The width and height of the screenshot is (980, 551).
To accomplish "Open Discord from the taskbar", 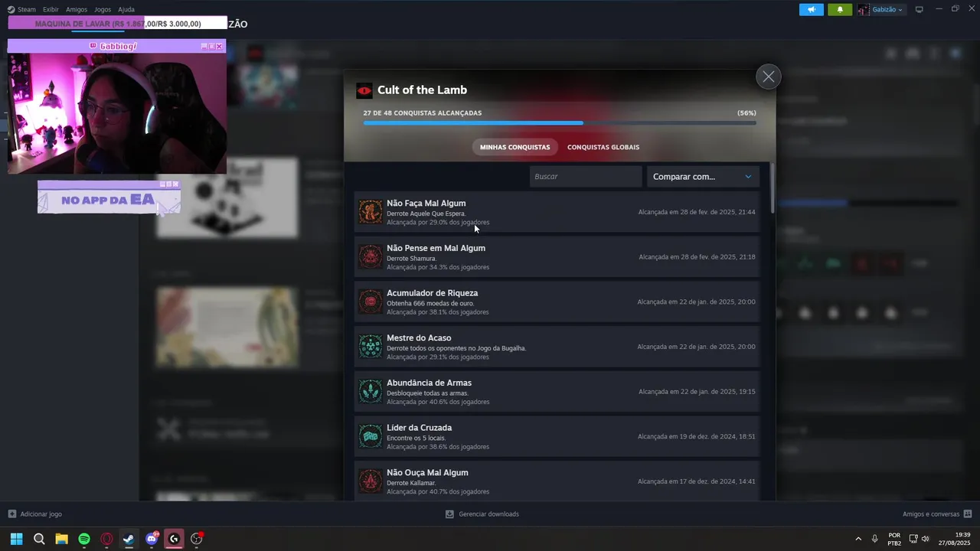I will [152, 539].
